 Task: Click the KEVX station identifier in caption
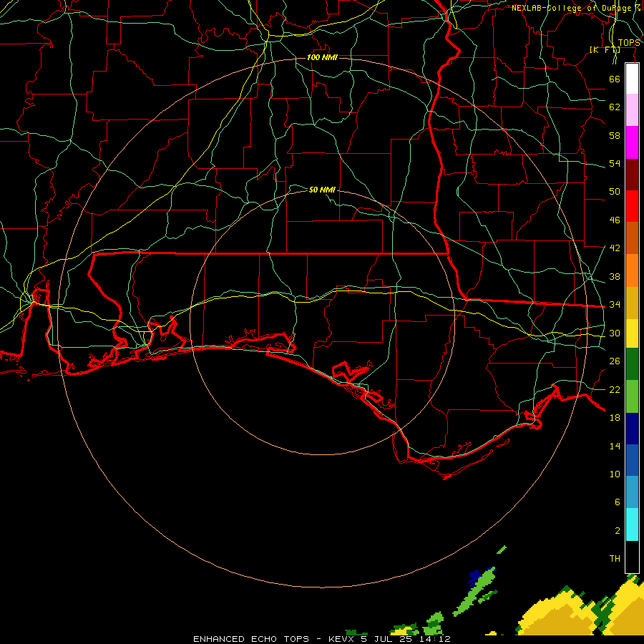point(342,639)
